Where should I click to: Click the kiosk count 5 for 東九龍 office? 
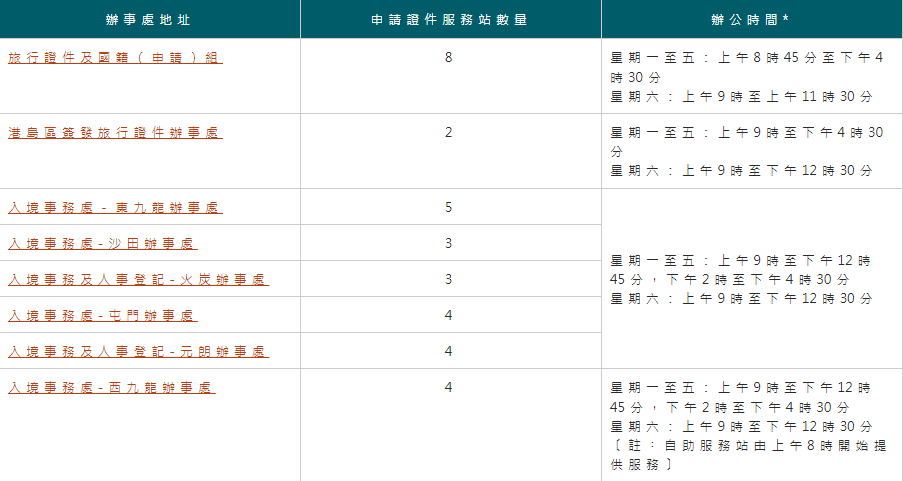(449, 207)
